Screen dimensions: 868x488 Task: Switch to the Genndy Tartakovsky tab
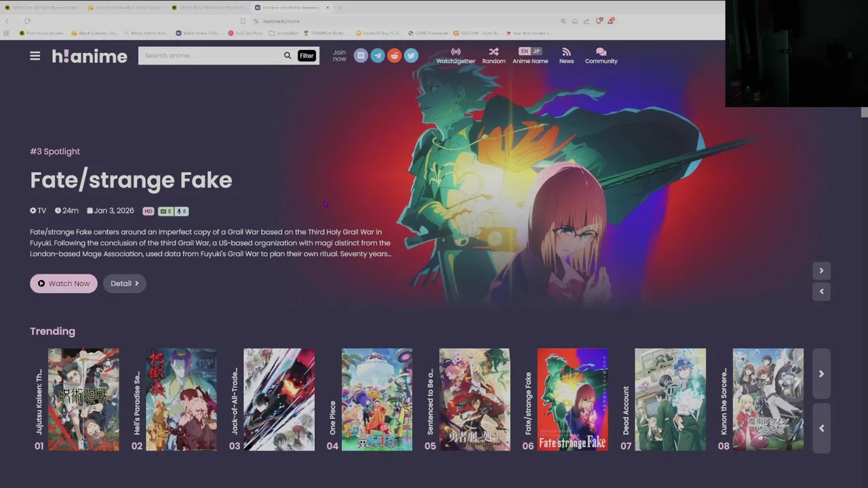(x=125, y=7)
